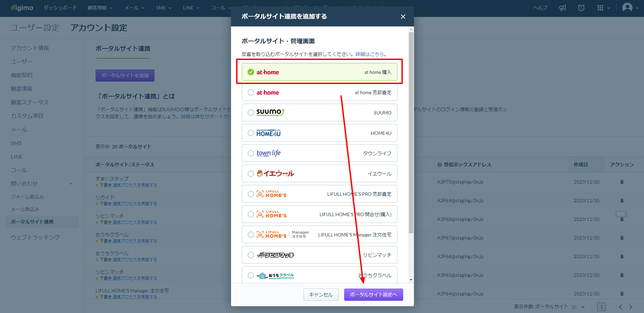Open the alarm clock reminder icon
The image size is (644, 313).
(x=581, y=8)
